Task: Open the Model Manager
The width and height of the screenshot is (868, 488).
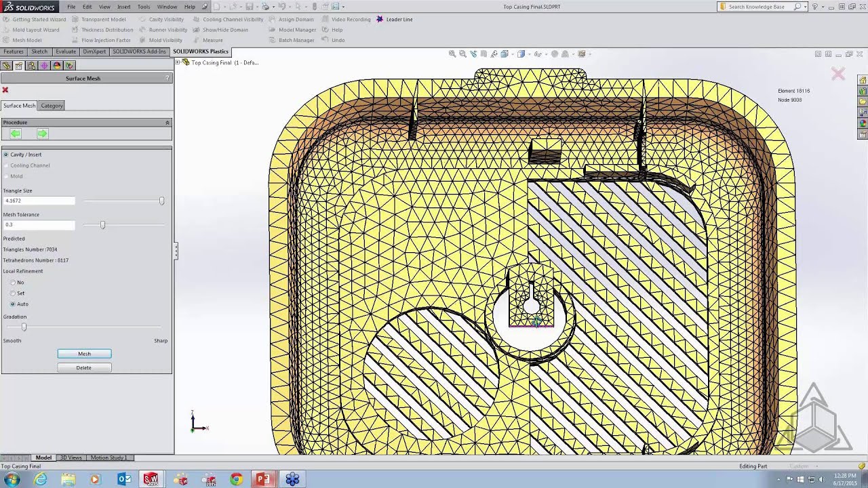Action: pyautogui.click(x=293, y=30)
